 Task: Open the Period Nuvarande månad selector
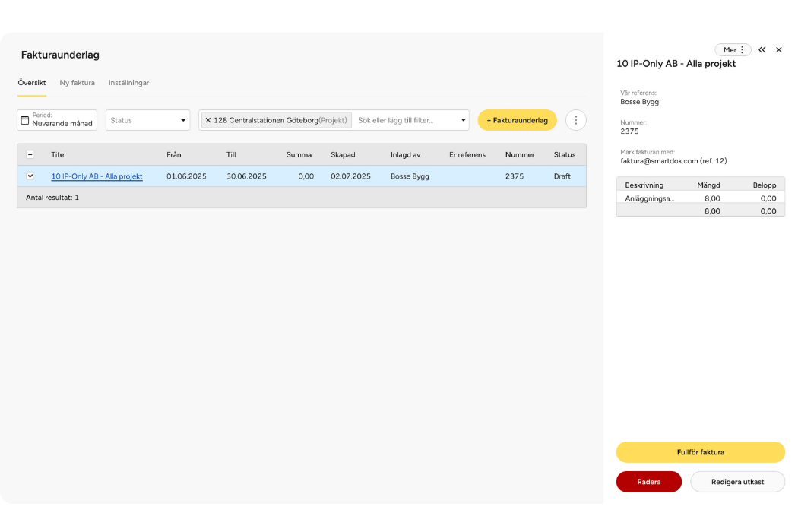(x=57, y=120)
